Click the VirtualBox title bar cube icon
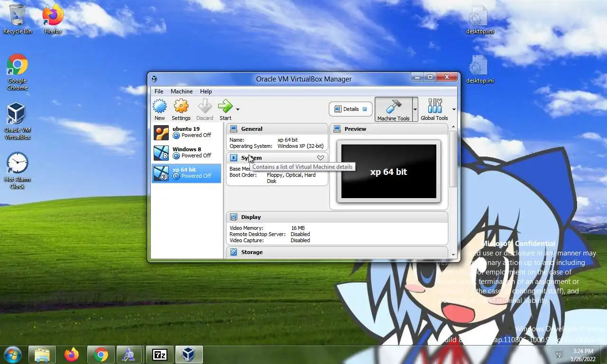 [x=154, y=79]
